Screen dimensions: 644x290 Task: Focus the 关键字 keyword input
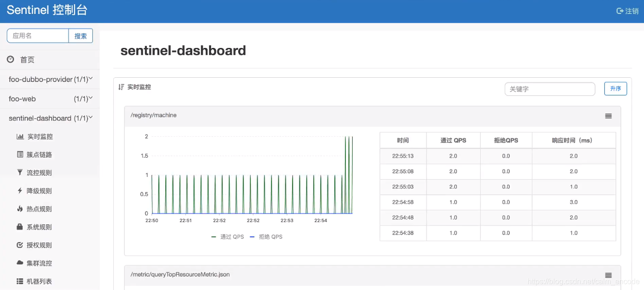pos(550,89)
